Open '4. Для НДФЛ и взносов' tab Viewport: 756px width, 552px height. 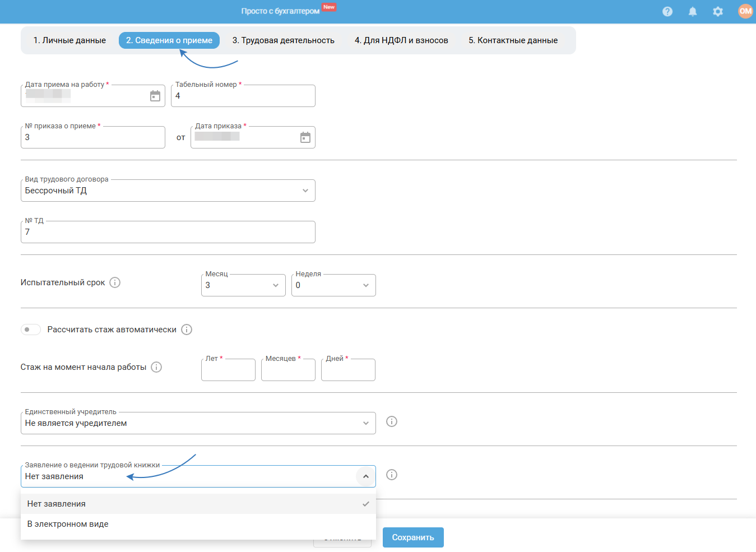401,40
